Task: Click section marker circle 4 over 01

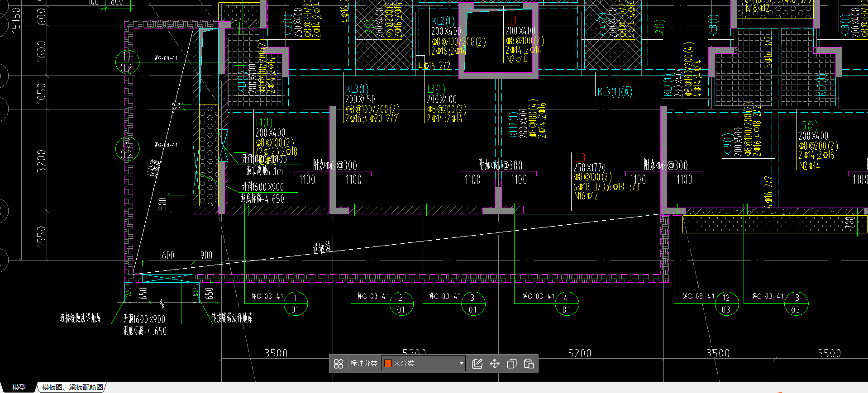Action: click(x=567, y=303)
